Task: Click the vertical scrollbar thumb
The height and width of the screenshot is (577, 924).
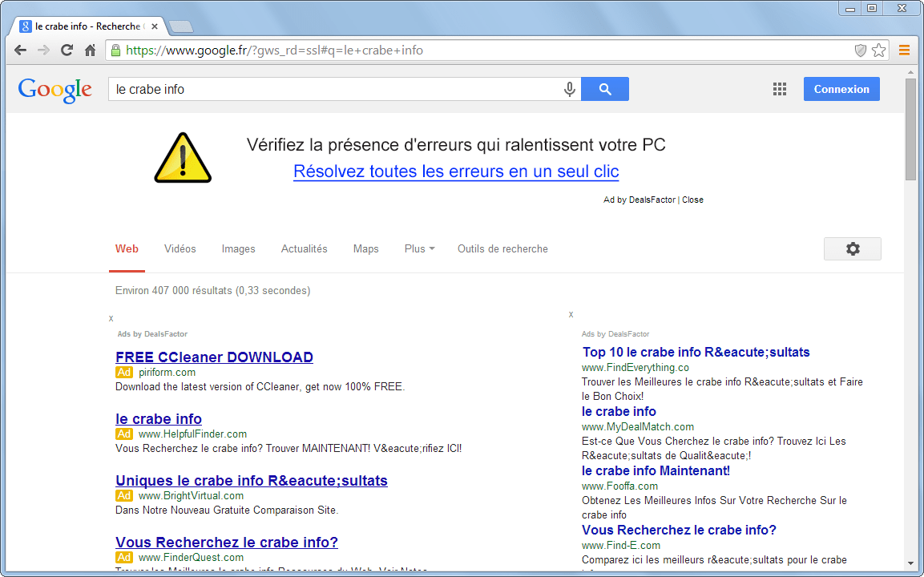Action: 911,128
